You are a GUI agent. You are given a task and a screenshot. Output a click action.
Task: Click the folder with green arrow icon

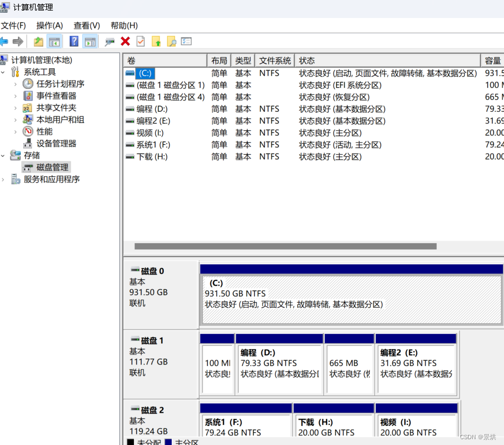pos(156,41)
